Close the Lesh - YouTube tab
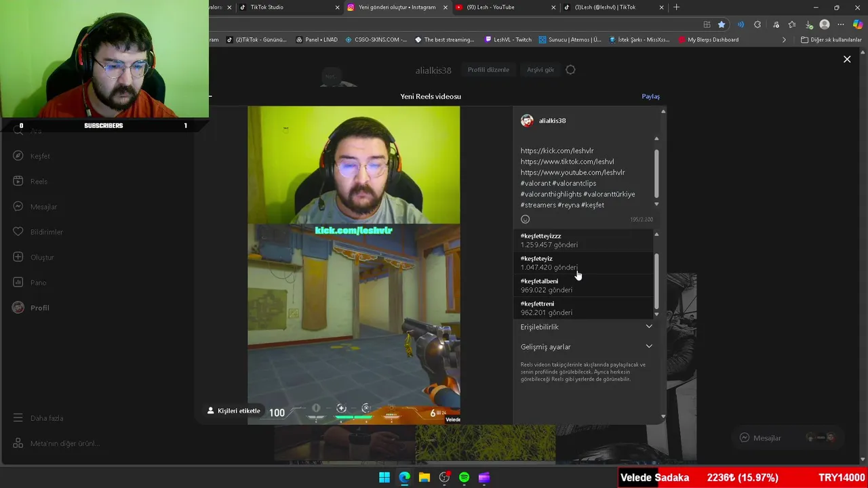The width and height of the screenshot is (868, 488). coord(553,7)
